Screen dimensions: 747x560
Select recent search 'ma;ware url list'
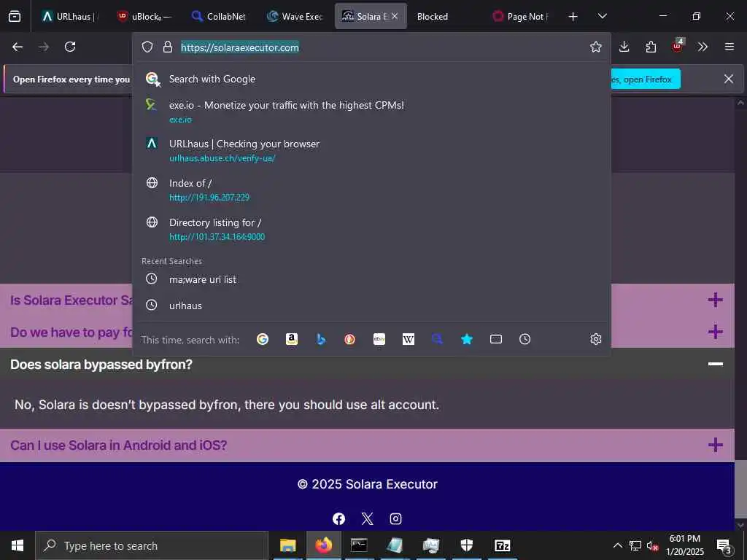pos(371,279)
